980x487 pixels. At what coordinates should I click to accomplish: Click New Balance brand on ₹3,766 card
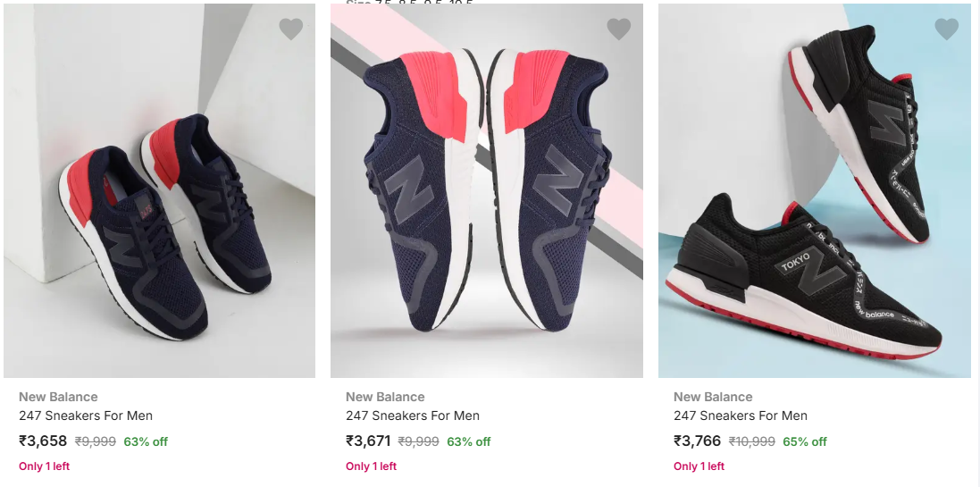pos(713,397)
